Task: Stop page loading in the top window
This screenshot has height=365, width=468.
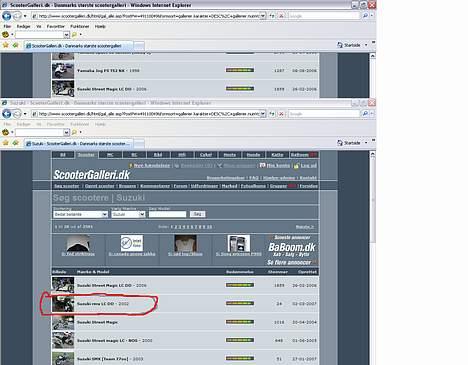Action: click(x=281, y=16)
